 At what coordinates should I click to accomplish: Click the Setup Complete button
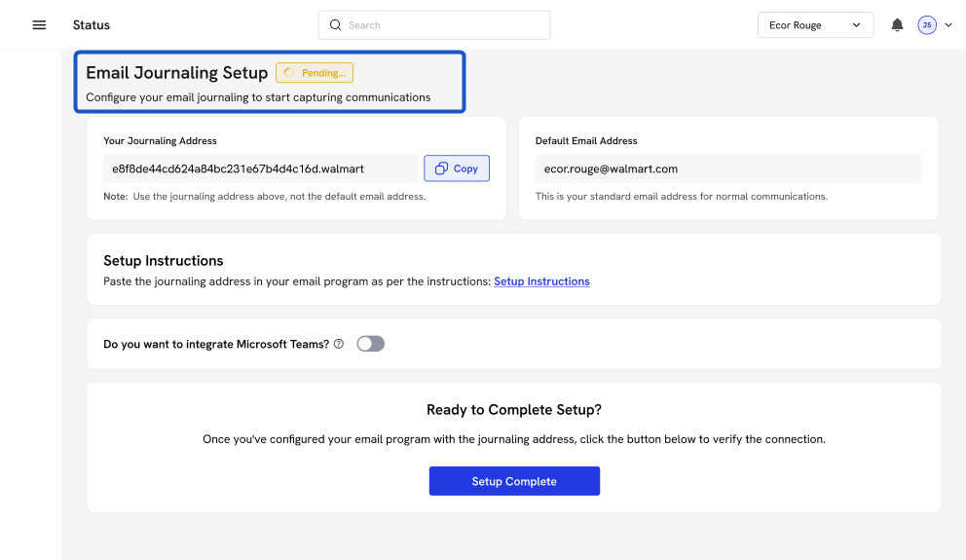[x=514, y=481]
